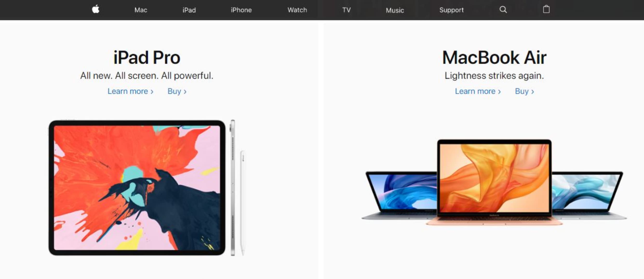Select iPad in the navigation bar
Screen dimensions: 644x279
coord(189,10)
